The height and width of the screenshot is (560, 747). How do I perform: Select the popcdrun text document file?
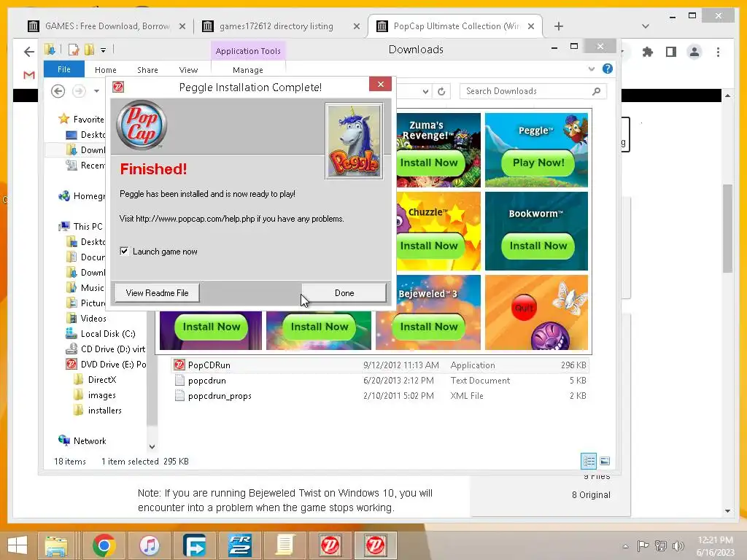click(x=380, y=380)
